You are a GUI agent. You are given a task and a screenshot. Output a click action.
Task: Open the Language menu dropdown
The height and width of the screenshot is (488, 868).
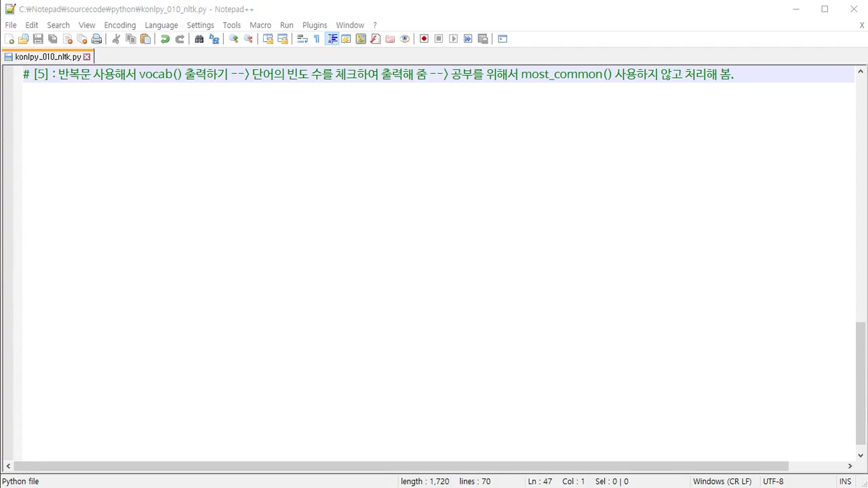click(161, 25)
